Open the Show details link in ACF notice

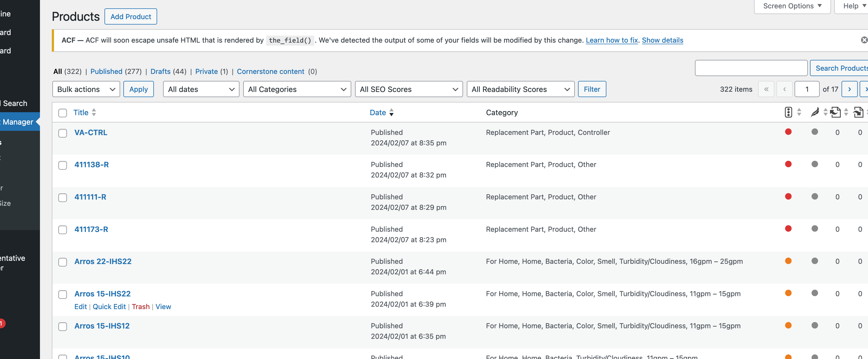tap(662, 40)
